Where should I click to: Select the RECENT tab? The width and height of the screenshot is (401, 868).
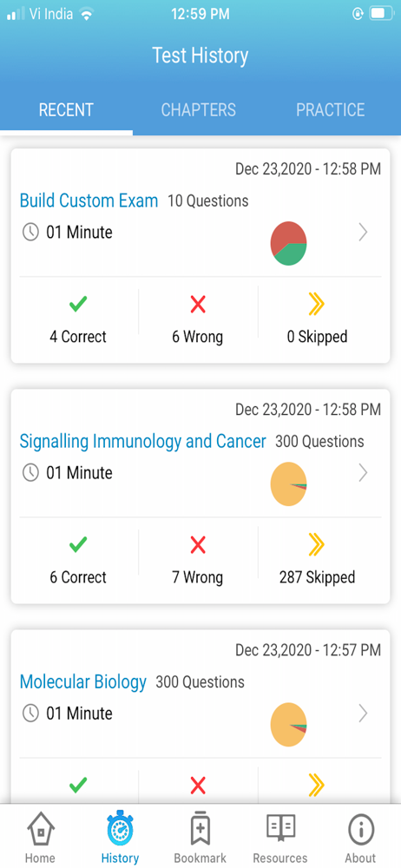[66, 109]
